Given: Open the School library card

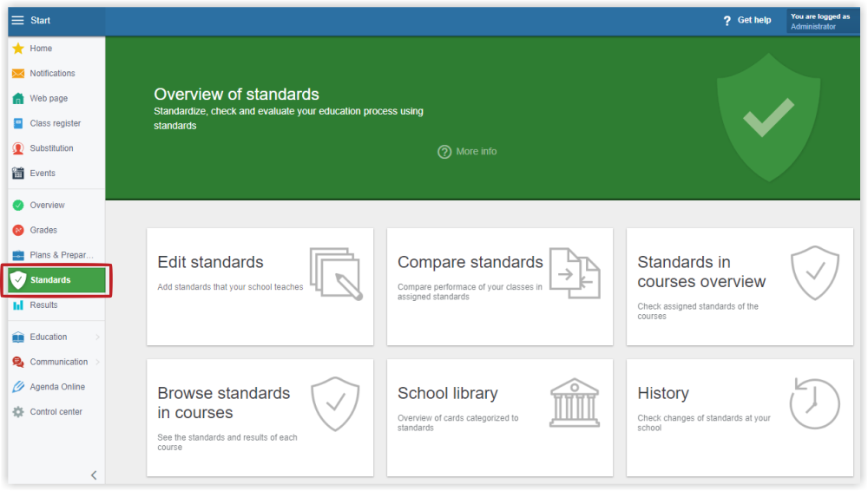Looking at the screenshot, I should 499,417.
